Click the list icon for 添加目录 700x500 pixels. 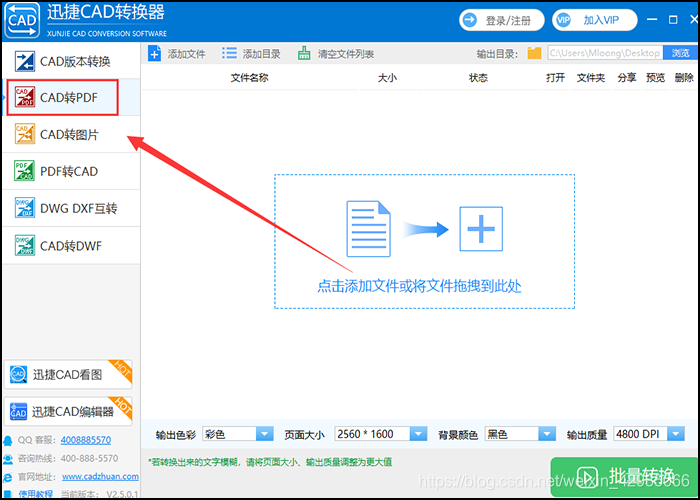point(229,54)
